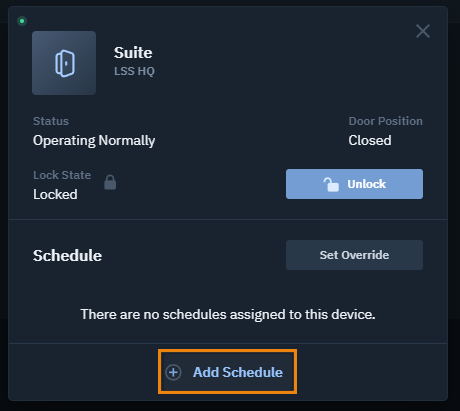The height and width of the screenshot is (411, 460).
Task: Click the LSS HQ location subtitle
Action: 134,71
